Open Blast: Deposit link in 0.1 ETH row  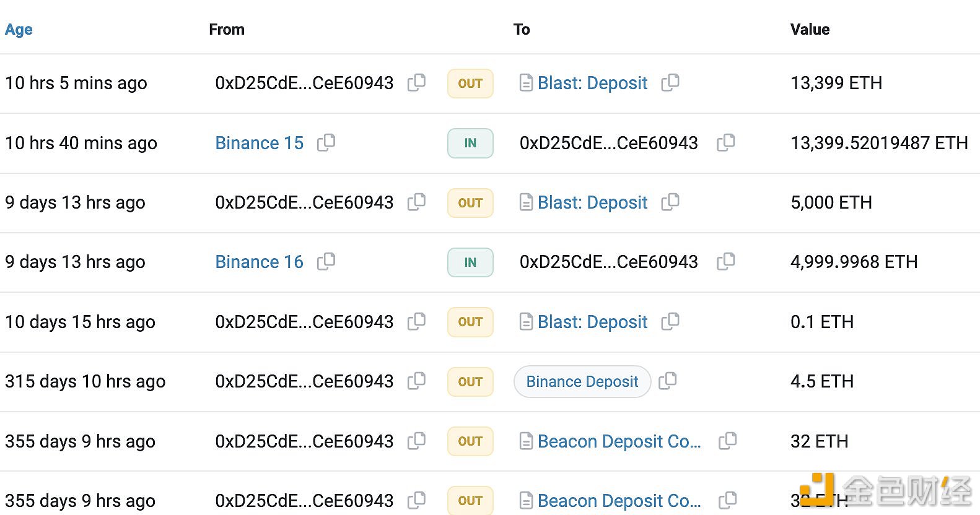click(592, 322)
